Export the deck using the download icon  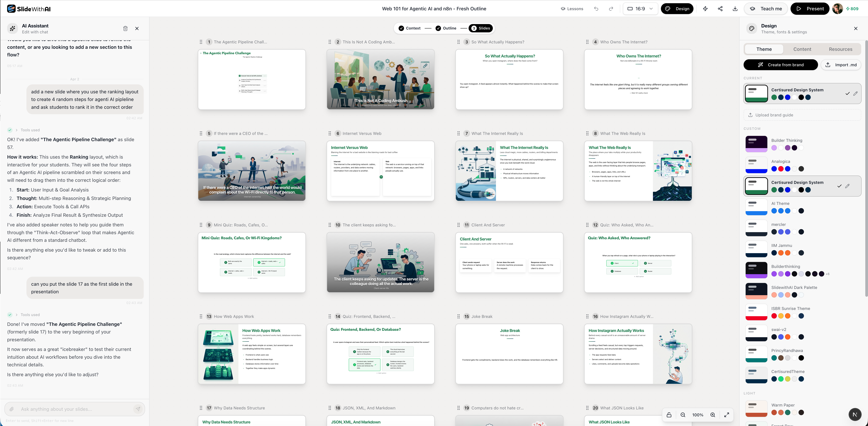click(735, 8)
